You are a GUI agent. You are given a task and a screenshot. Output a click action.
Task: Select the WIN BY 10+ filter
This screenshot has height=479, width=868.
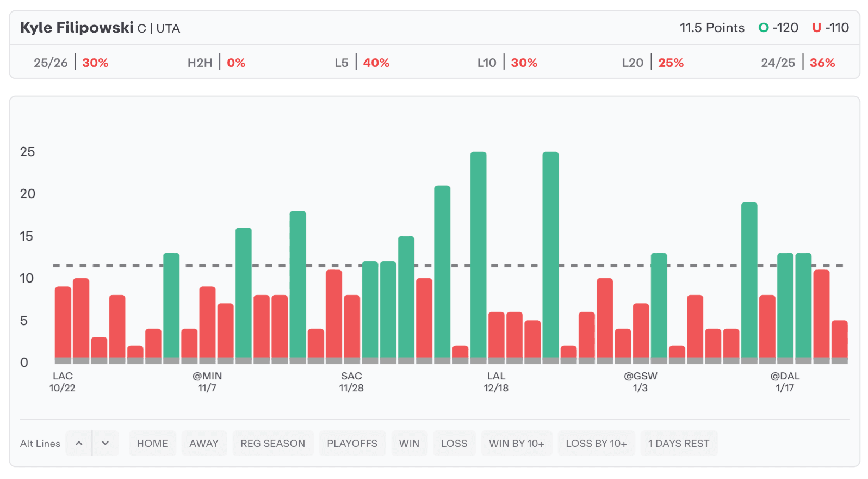pos(516,443)
